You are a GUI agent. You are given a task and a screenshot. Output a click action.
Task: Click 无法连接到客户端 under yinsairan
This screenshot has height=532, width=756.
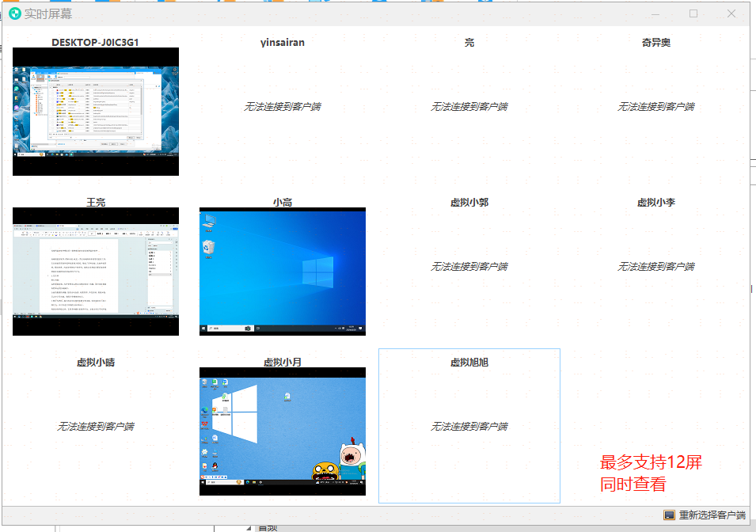tap(283, 107)
